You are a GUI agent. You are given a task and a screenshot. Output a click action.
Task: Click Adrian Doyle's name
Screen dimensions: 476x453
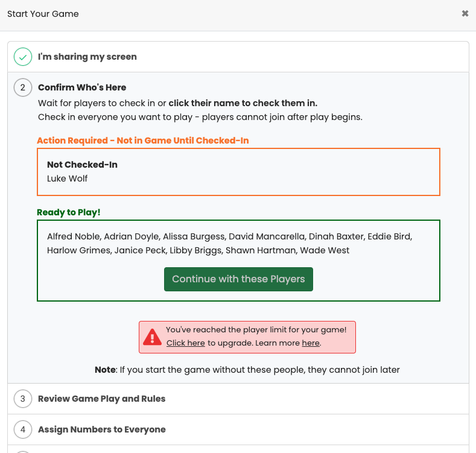(132, 236)
